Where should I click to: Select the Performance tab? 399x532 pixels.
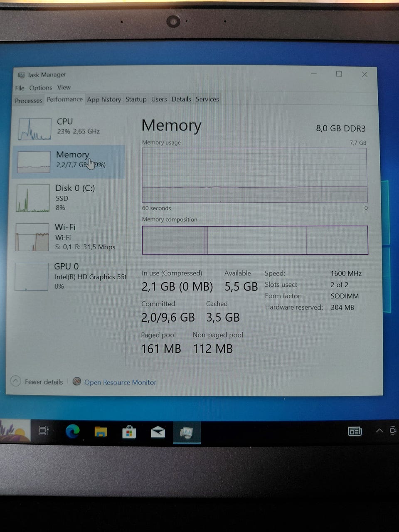point(64,99)
